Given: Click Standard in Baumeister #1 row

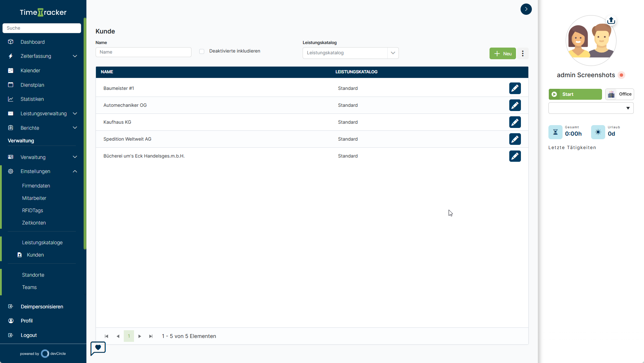Looking at the screenshot, I should (348, 88).
